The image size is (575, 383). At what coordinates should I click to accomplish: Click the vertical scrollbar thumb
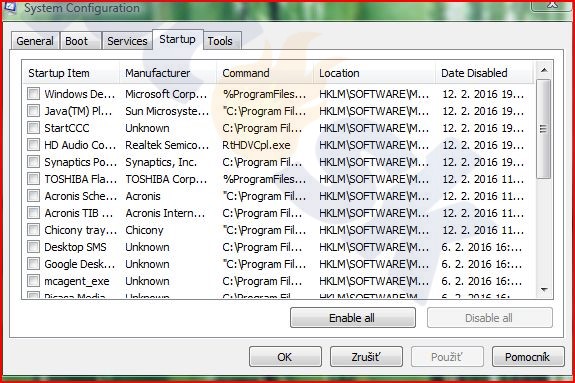(543, 129)
